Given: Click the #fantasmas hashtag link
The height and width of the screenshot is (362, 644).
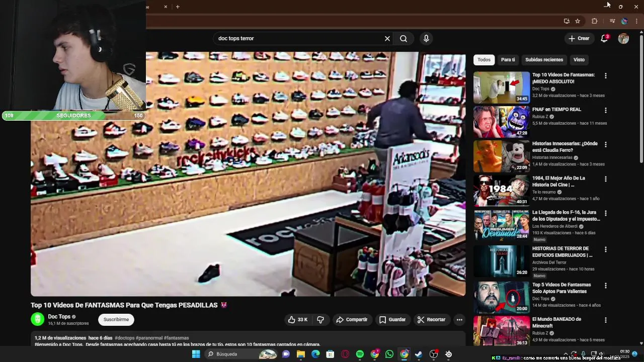Looking at the screenshot, I should click(176, 338).
